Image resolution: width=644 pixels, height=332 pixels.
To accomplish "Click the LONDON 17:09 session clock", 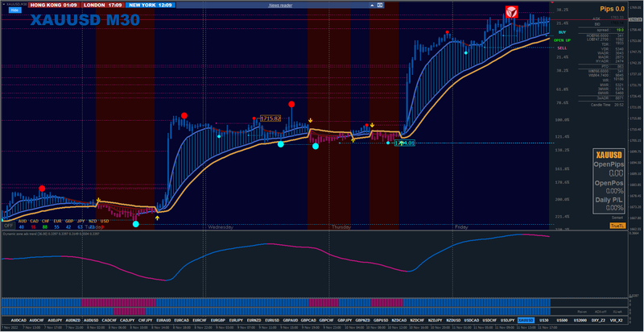I will 103,6.
